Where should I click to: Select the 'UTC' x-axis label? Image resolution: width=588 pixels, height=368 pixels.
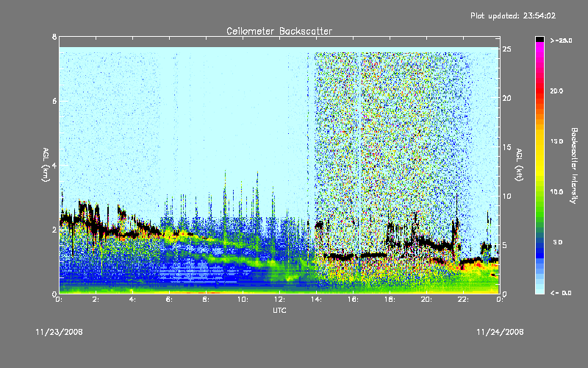tap(279, 310)
